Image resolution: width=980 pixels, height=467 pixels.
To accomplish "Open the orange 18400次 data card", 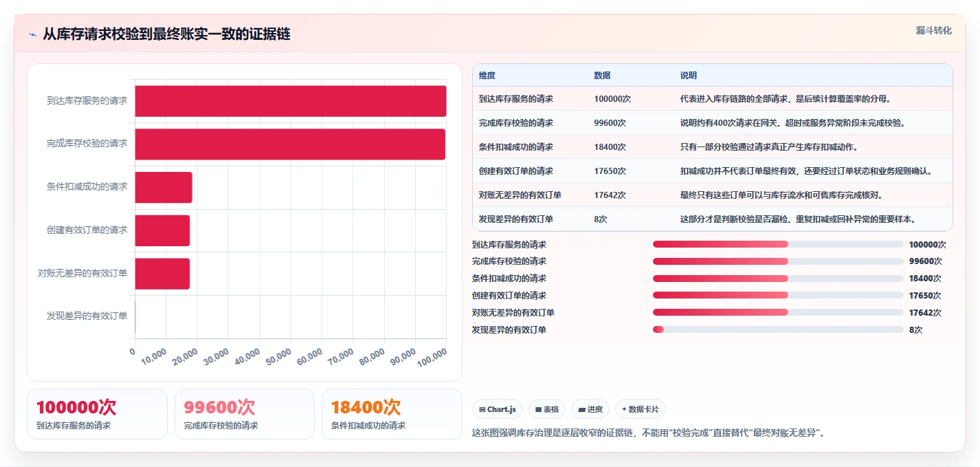I will (x=392, y=414).
